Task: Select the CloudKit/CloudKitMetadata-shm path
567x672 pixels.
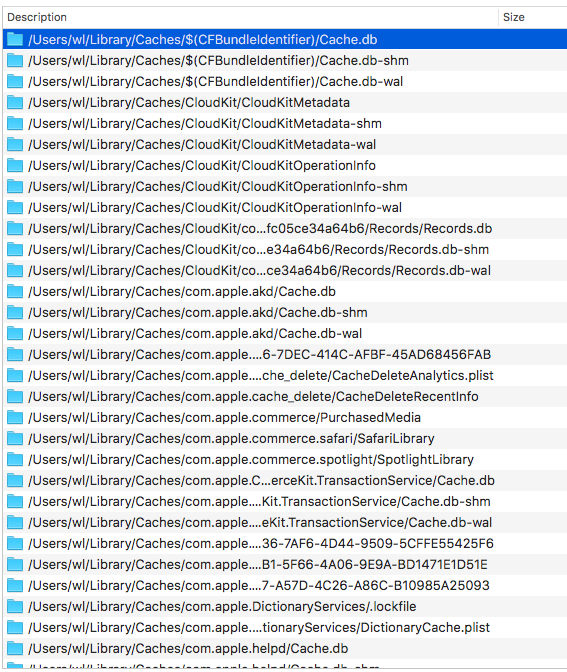Action: coord(205,124)
